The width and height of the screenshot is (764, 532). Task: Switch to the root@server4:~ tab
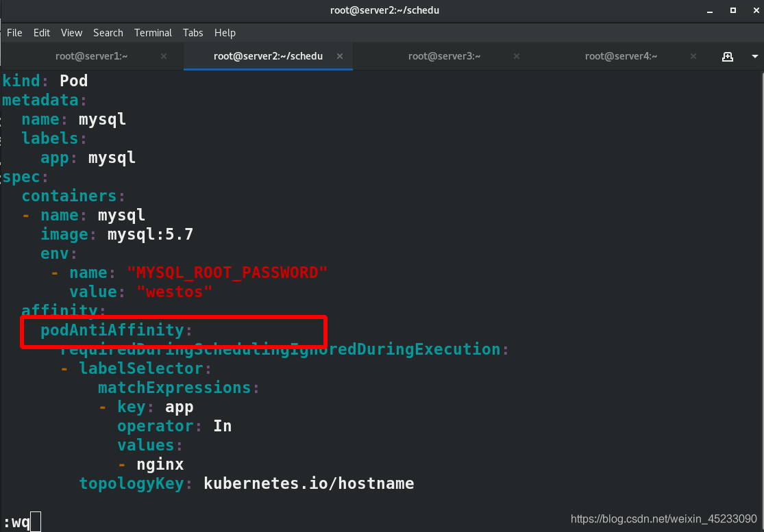coord(621,56)
